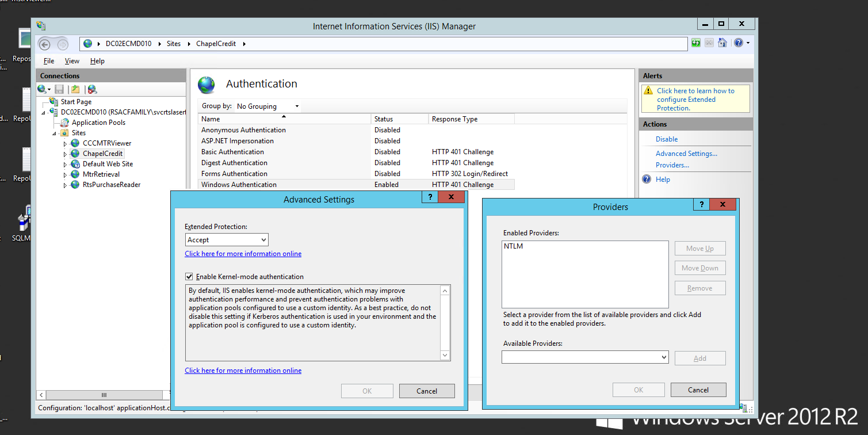Click the Home icon in the toolbar
The height and width of the screenshot is (435, 868).
click(722, 43)
